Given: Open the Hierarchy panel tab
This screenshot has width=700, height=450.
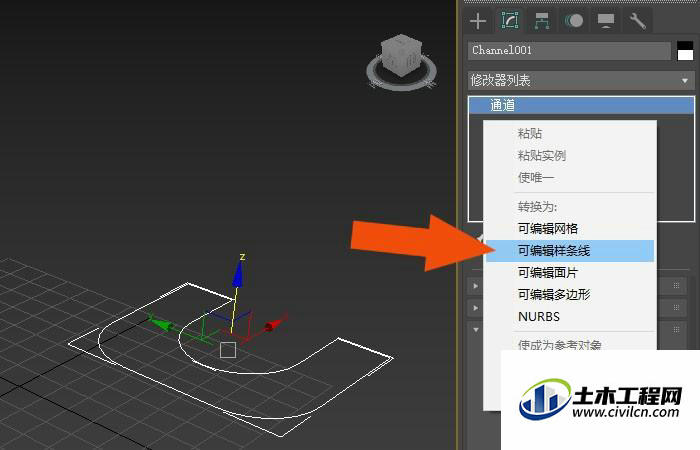Looking at the screenshot, I should point(542,21).
